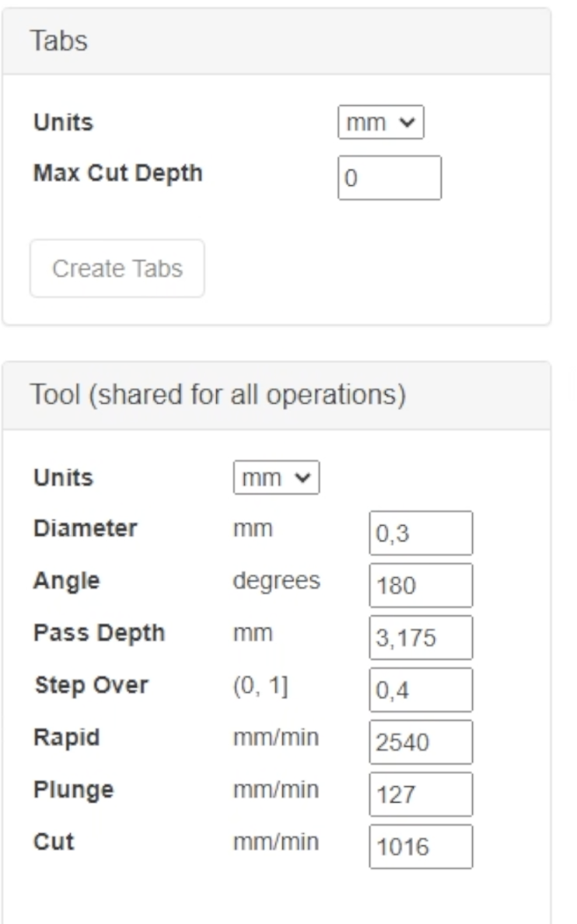Click the Pass Depth value field

(x=421, y=638)
